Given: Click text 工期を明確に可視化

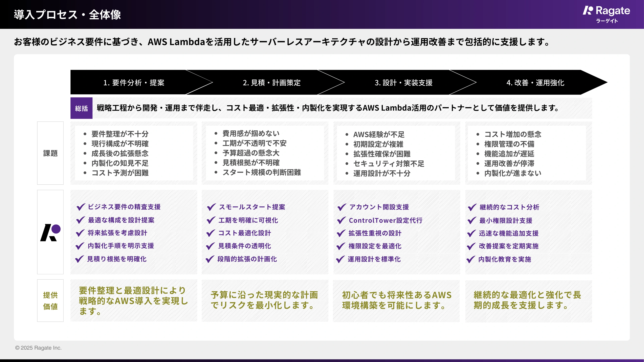Looking at the screenshot, I should tap(248, 220).
